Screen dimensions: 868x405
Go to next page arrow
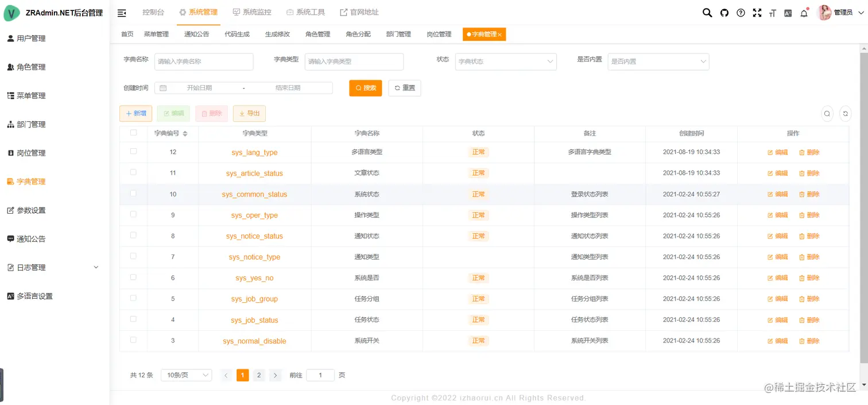pos(276,376)
